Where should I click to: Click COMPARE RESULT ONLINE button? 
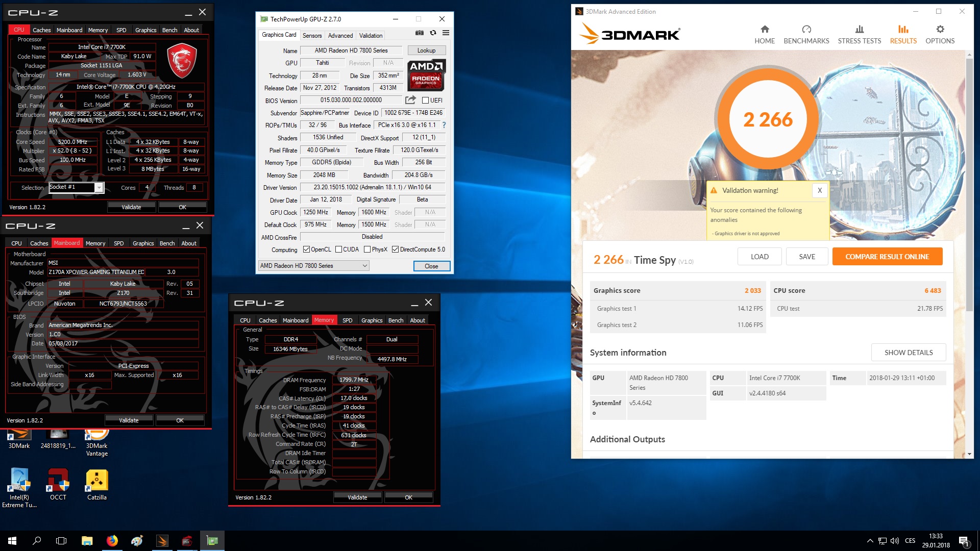(887, 257)
